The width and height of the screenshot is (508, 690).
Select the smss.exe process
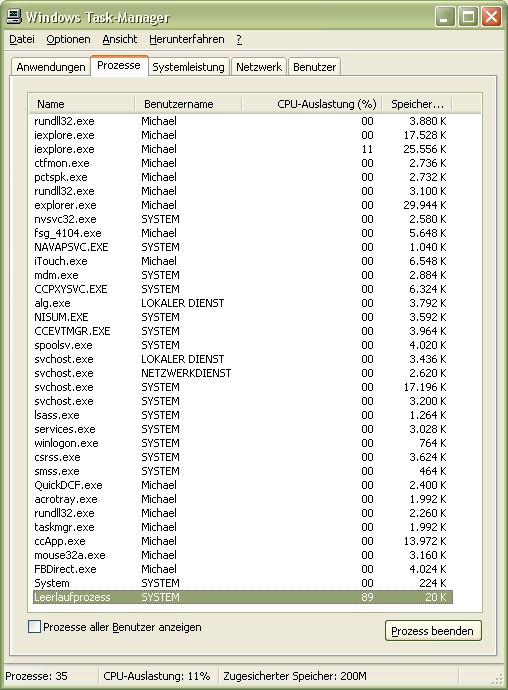[x=243, y=471]
